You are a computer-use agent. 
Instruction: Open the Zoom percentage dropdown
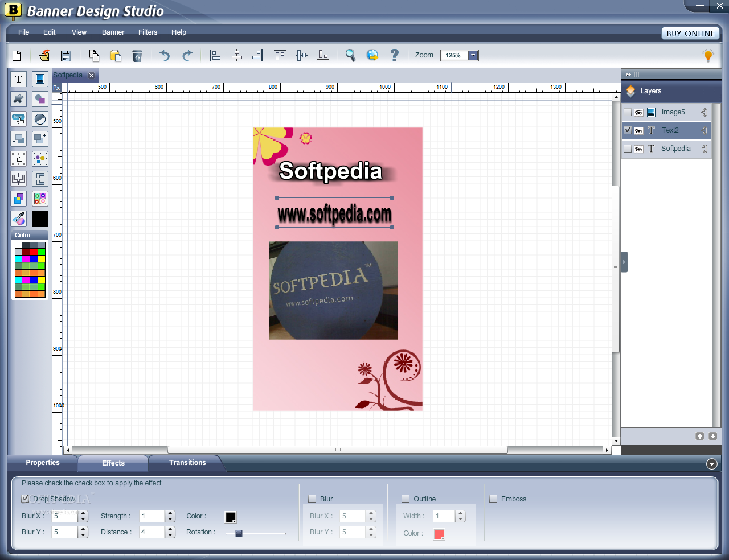click(x=473, y=55)
